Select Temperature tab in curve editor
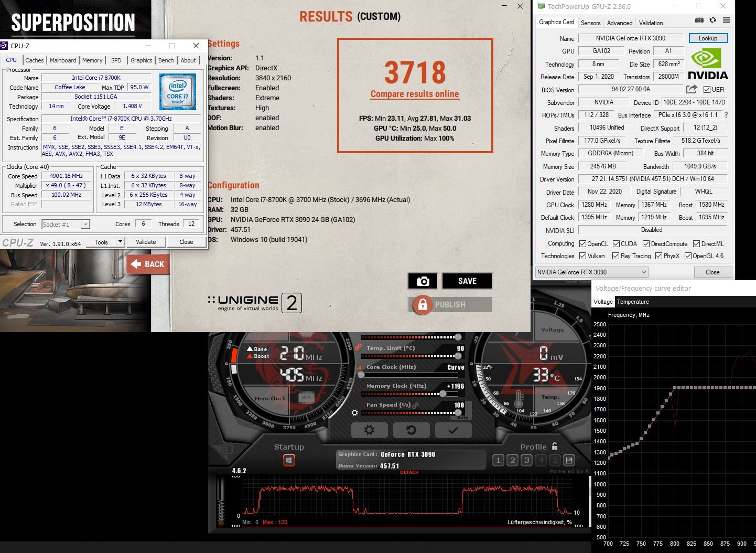 coord(633,302)
